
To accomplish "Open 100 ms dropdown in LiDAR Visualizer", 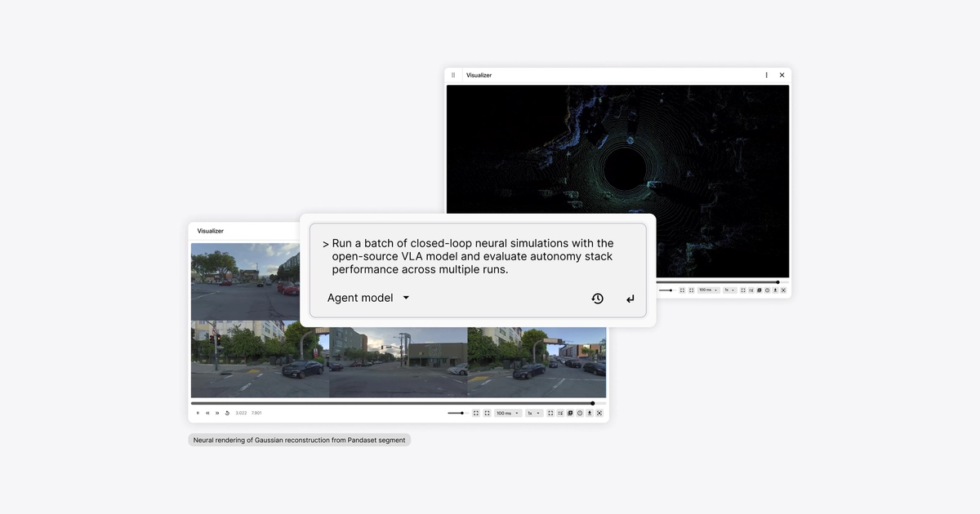I will (x=709, y=290).
